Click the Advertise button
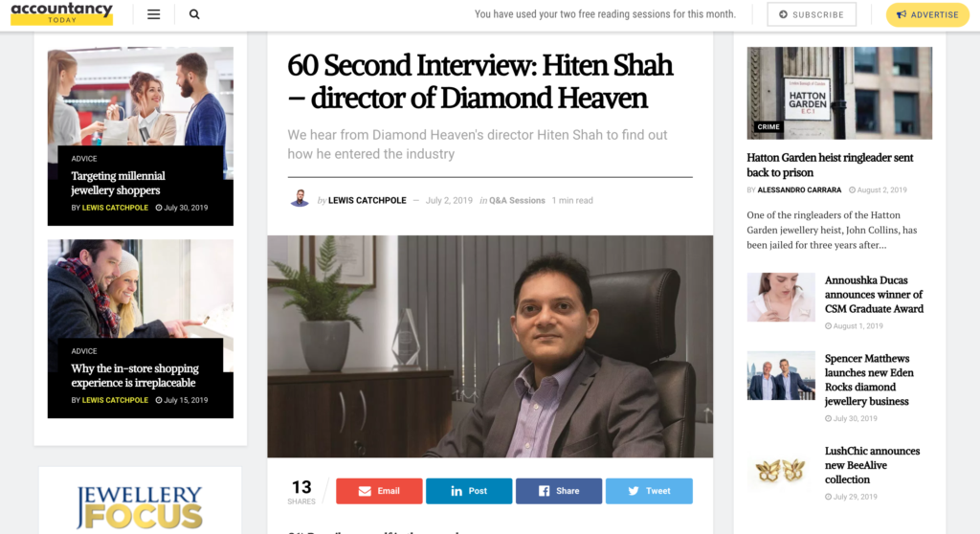 coord(927,14)
